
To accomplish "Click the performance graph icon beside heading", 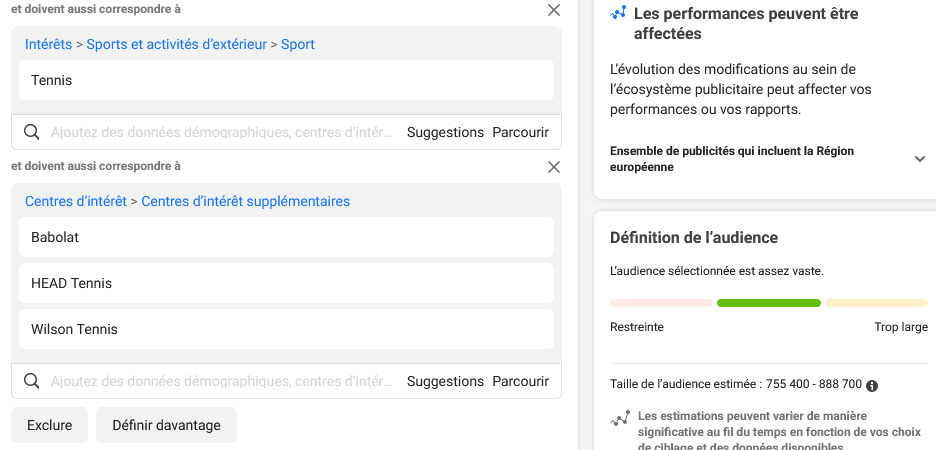I will click(x=618, y=13).
